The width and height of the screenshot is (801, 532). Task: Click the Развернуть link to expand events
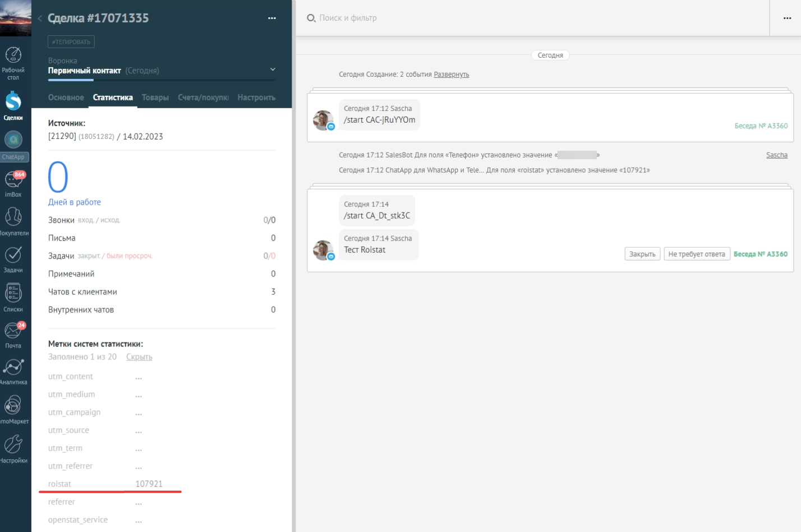coord(451,75)
